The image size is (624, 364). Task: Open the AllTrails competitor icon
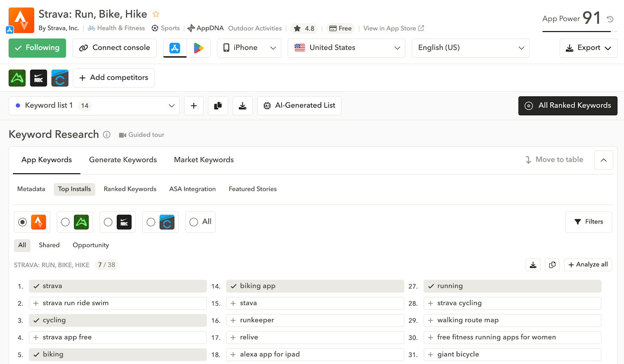(17, 78)
